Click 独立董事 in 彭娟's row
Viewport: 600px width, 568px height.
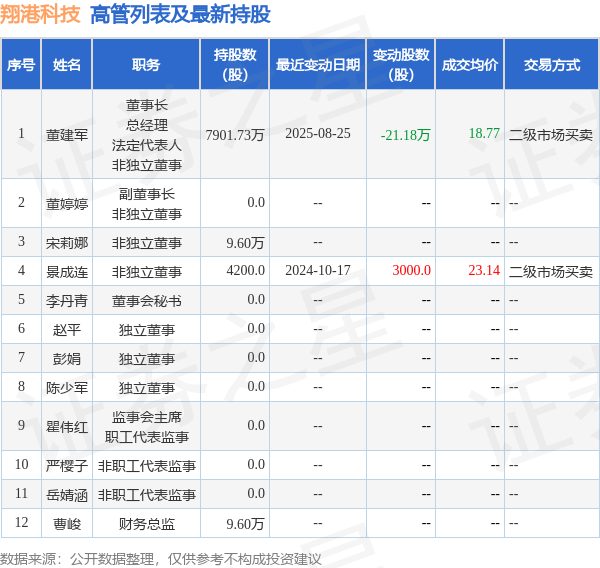point(147,359)
